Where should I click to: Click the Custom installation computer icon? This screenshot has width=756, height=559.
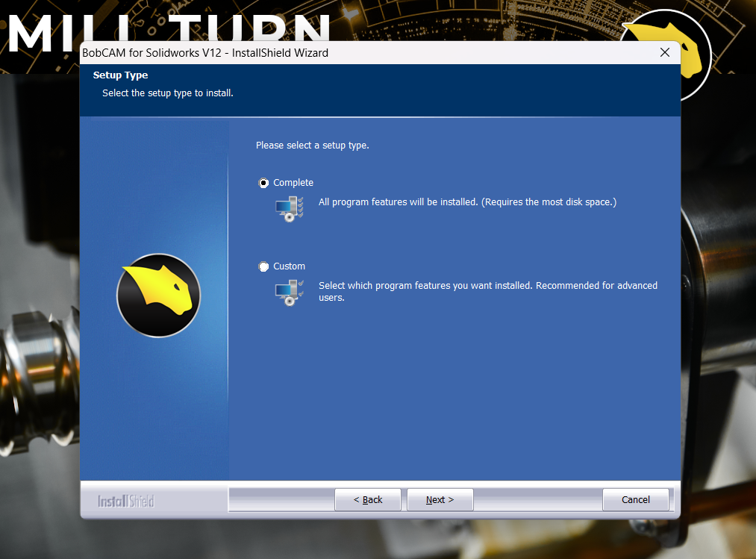290,293
